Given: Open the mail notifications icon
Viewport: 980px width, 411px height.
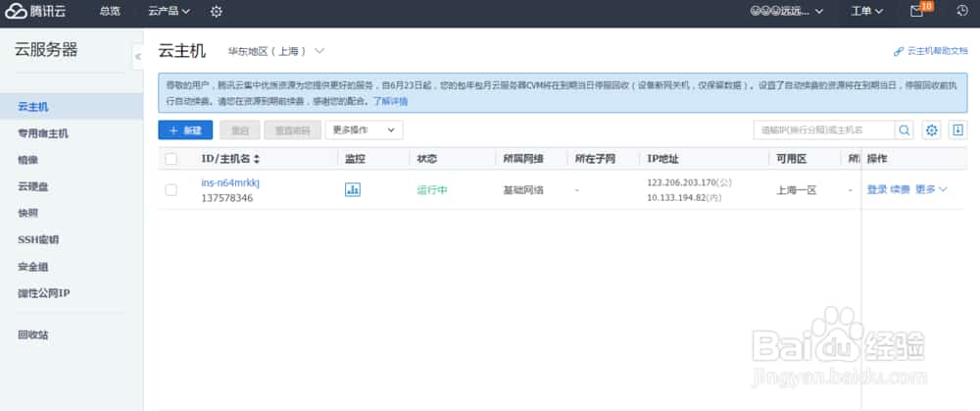Looking at the screenshot, I should coord(917,11).
